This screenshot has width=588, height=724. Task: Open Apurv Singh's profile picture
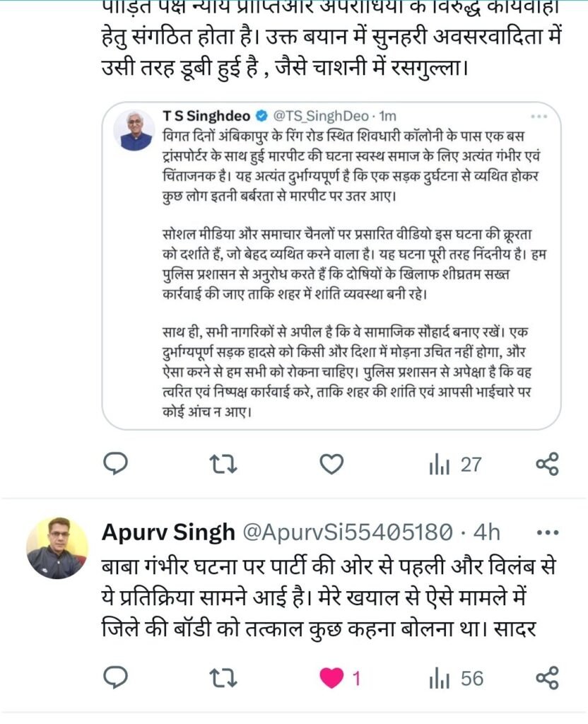[57, 548]
